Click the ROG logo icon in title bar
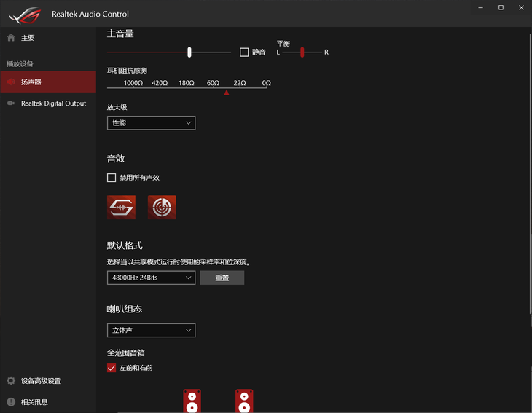 [25, 15]
